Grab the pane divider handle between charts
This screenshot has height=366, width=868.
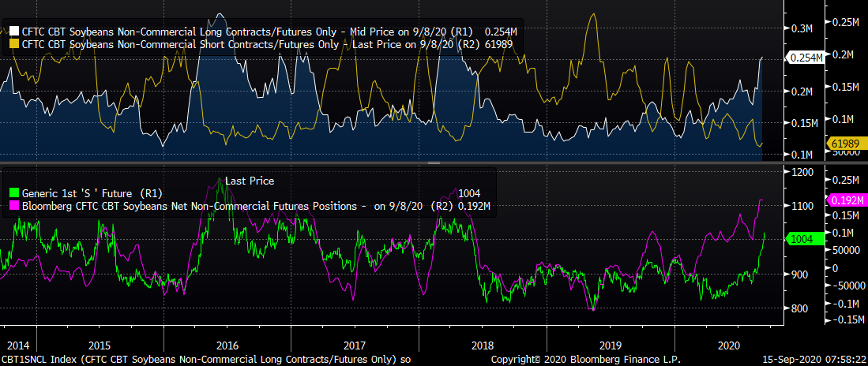pyautogui.click(x=432, y=163)
